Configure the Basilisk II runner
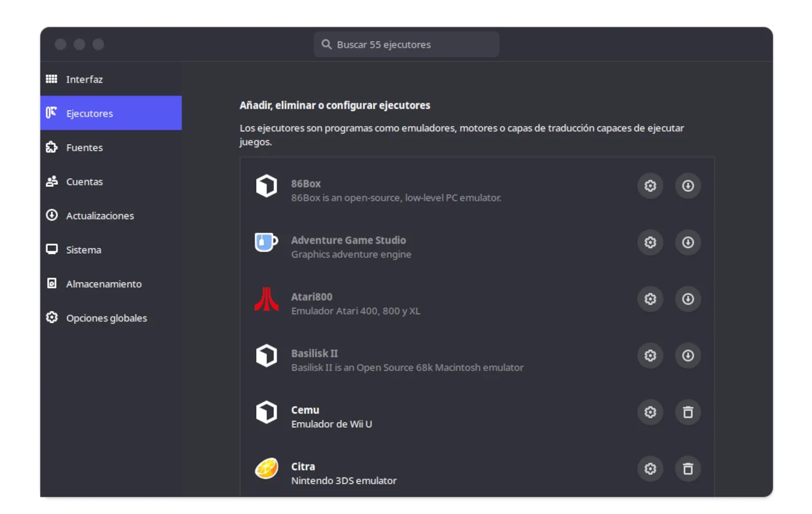Image resolution: width=812 pixels, height=514 pixels. (x=650, y=356)
